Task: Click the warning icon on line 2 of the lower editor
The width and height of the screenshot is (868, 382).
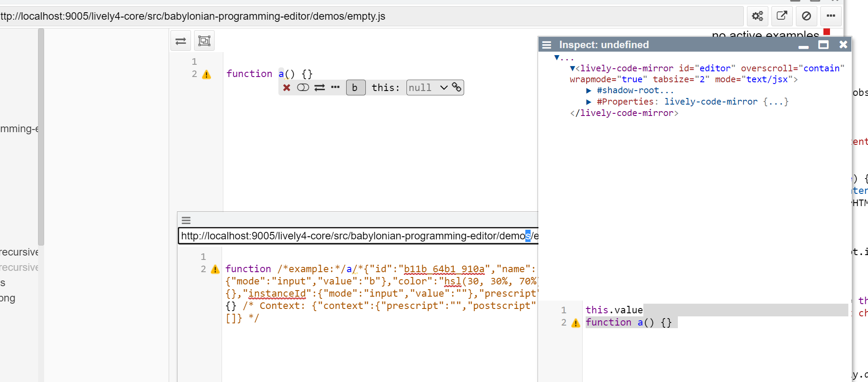Action: pyautogui.click(x=215, y=270)
